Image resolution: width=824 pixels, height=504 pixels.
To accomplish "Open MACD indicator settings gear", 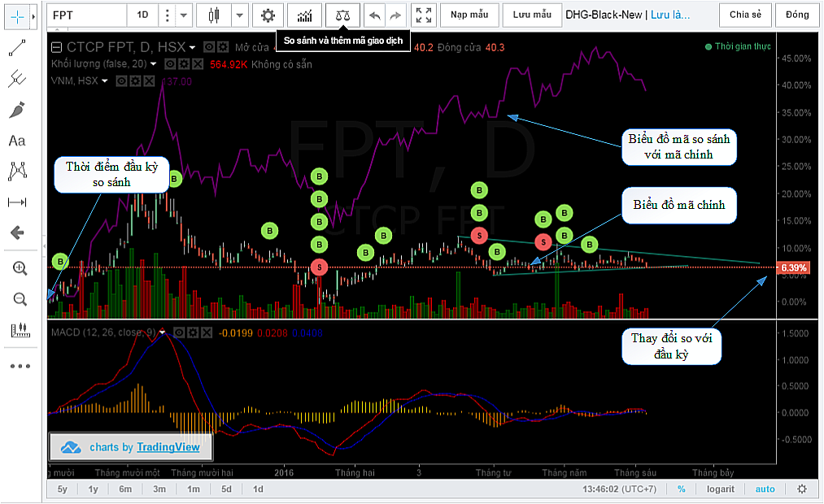I will (x=193, y=332).
